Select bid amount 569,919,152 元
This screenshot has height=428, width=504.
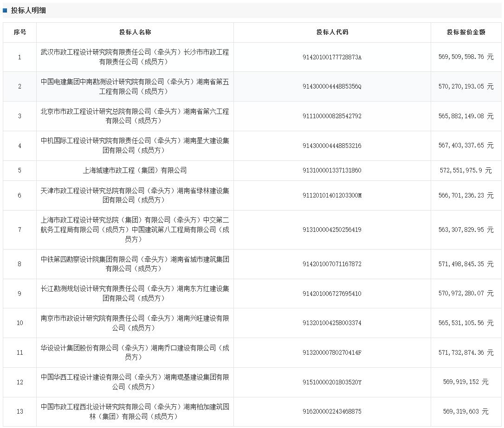point(466,382)
